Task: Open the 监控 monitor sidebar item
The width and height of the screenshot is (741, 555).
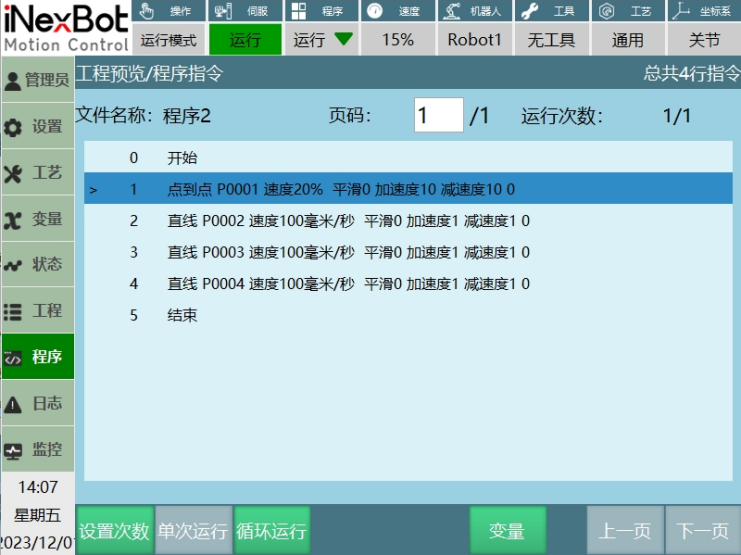Action: pyautogui.click(x=36, y=449)
